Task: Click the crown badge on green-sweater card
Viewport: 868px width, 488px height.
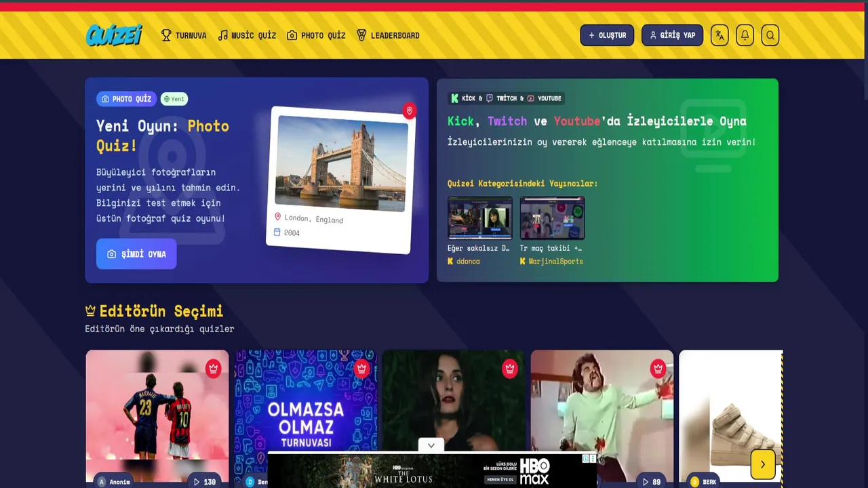Action: click(x=658, y=369)
